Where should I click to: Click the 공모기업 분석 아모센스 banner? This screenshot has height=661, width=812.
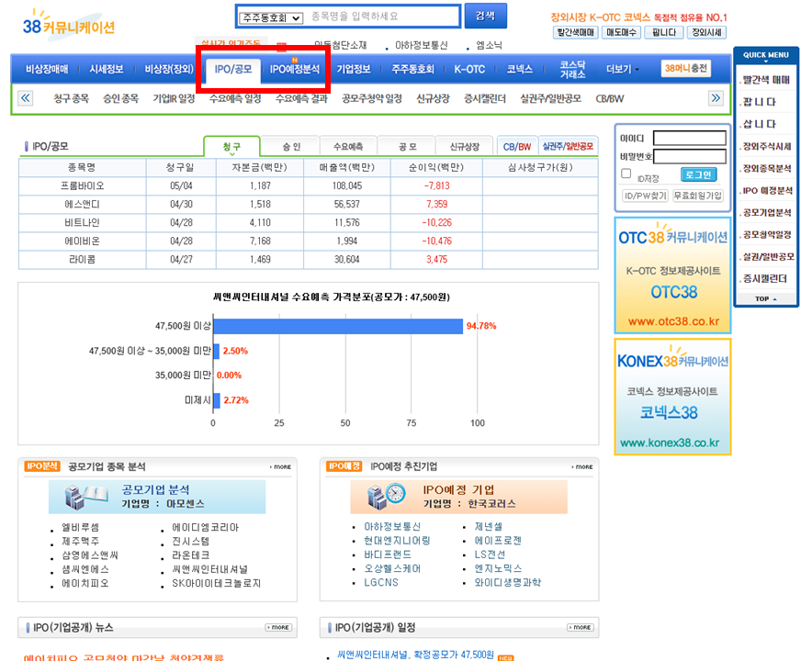157,497
